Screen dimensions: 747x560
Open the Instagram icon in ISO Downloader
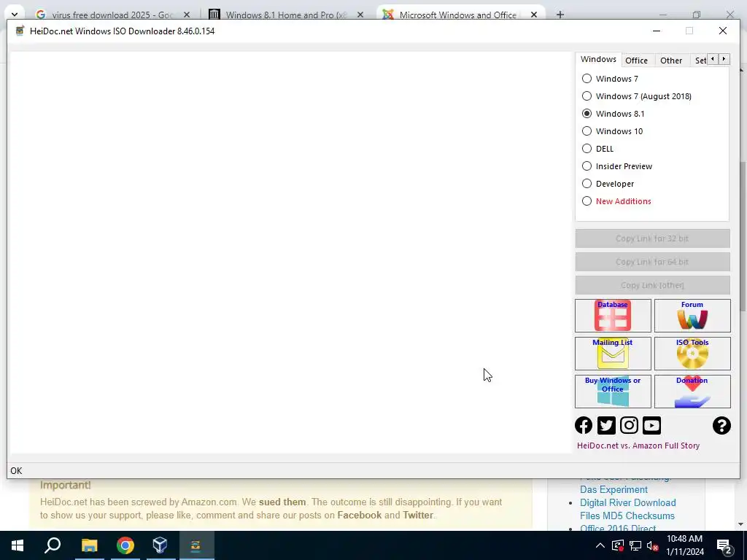pos(629,425)
